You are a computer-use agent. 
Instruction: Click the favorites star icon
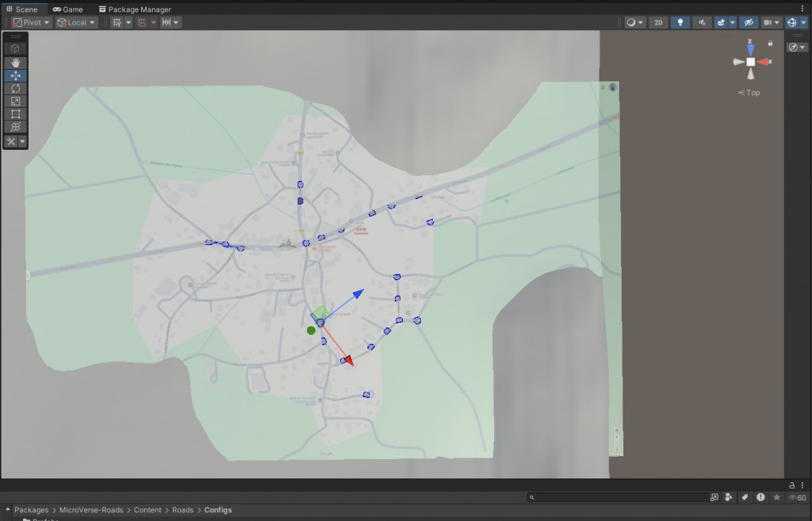tap(776, 497)
